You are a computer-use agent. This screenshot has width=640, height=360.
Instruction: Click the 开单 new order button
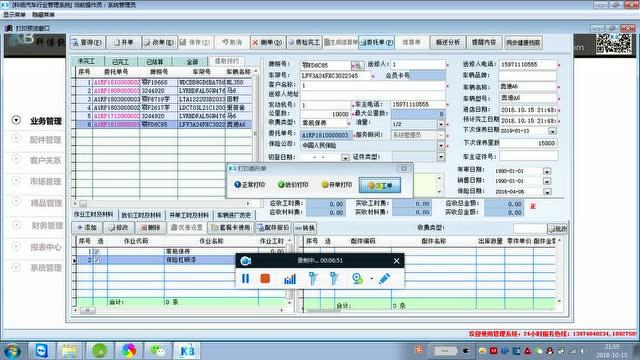[x=124, y=42]
